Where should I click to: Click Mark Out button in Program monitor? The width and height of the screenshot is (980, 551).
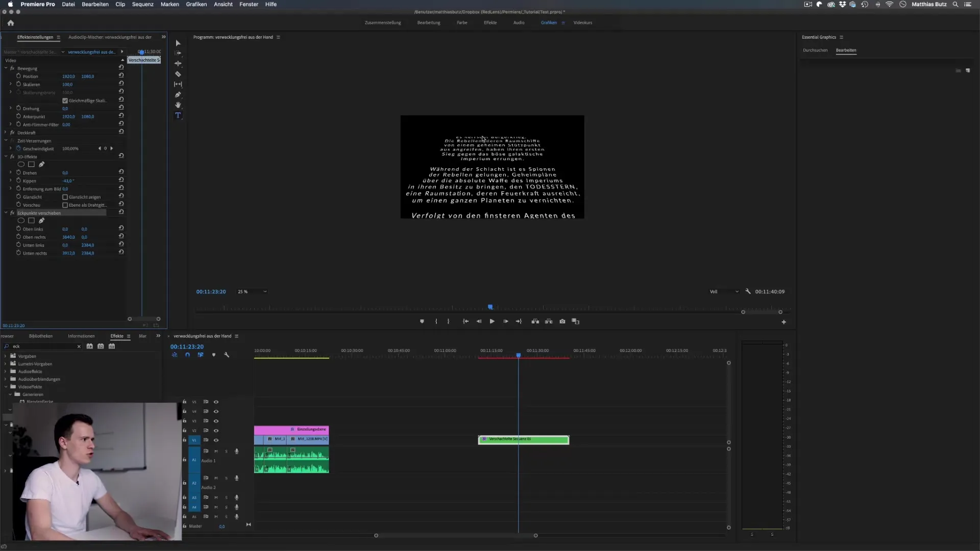point(448,321)
